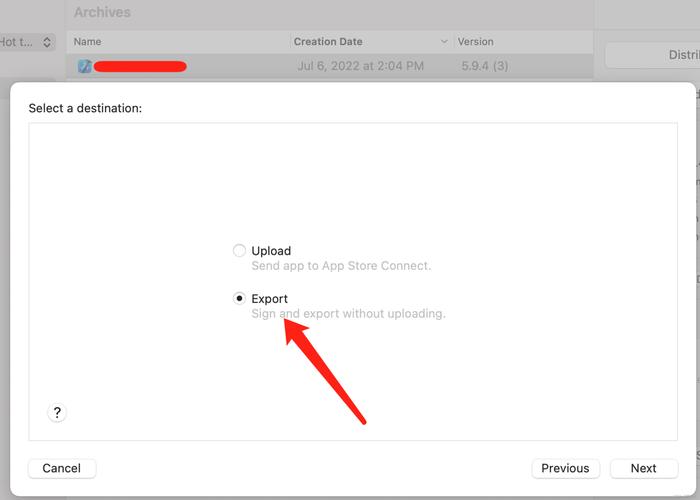Select the Upload radio button
This screenshot has width=700, height=500.
click(x=239, y=251)
